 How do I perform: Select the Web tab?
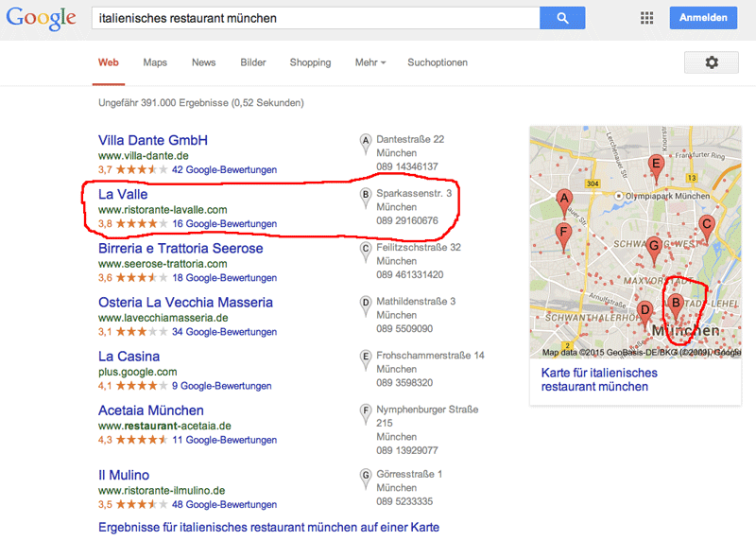(x=109, y=62)
